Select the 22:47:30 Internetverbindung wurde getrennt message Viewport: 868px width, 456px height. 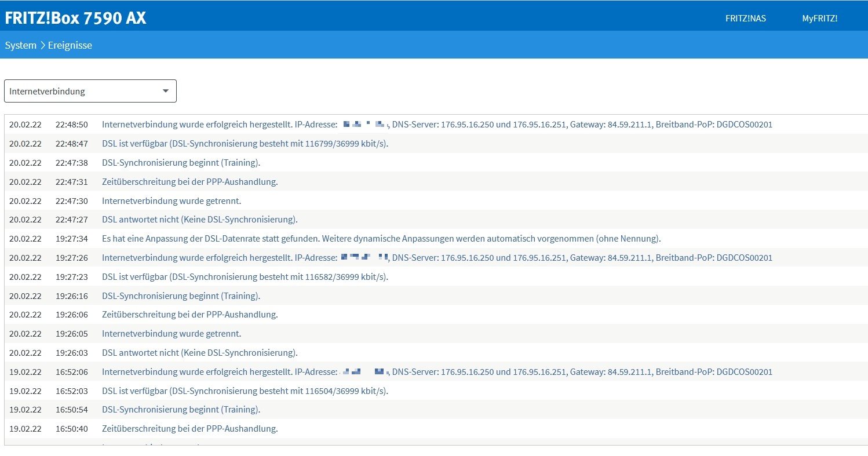tap(172, 201)
